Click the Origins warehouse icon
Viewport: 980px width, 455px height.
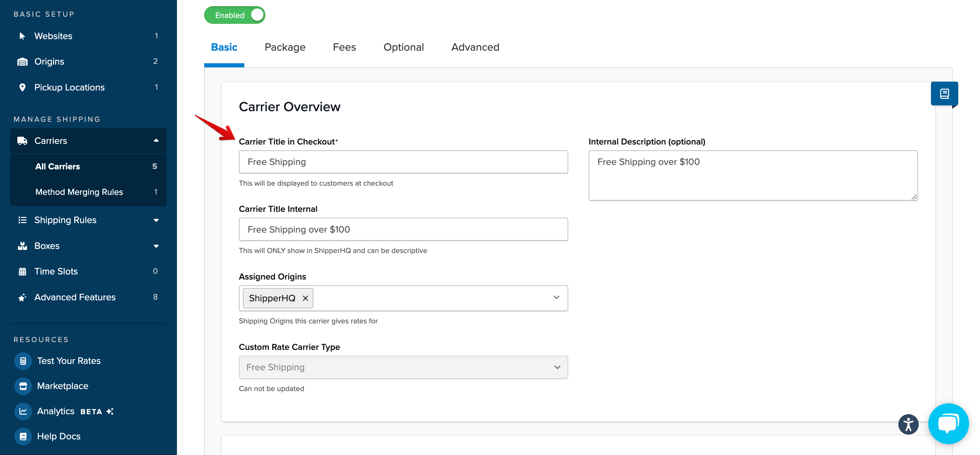click(22, 62)
